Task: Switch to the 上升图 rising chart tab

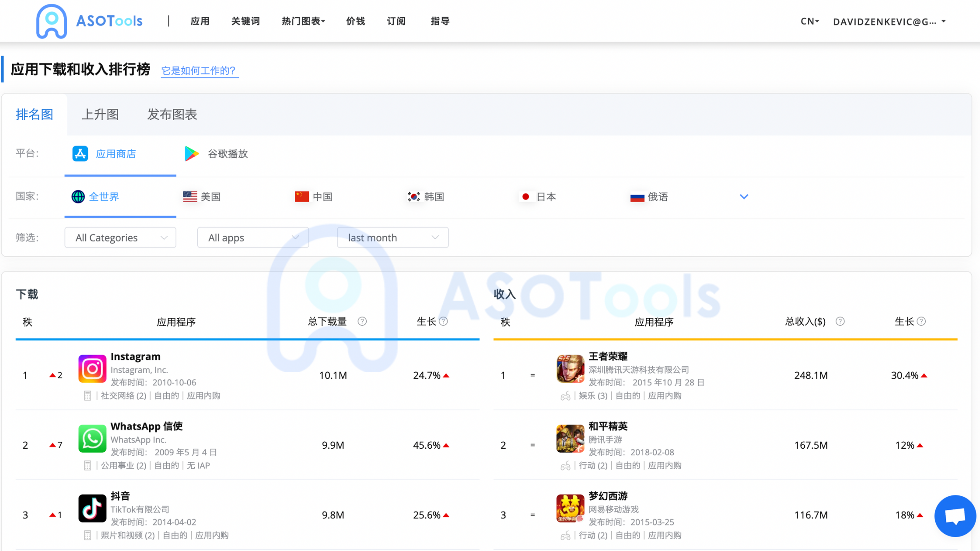Action: click(x=100, y=114)
